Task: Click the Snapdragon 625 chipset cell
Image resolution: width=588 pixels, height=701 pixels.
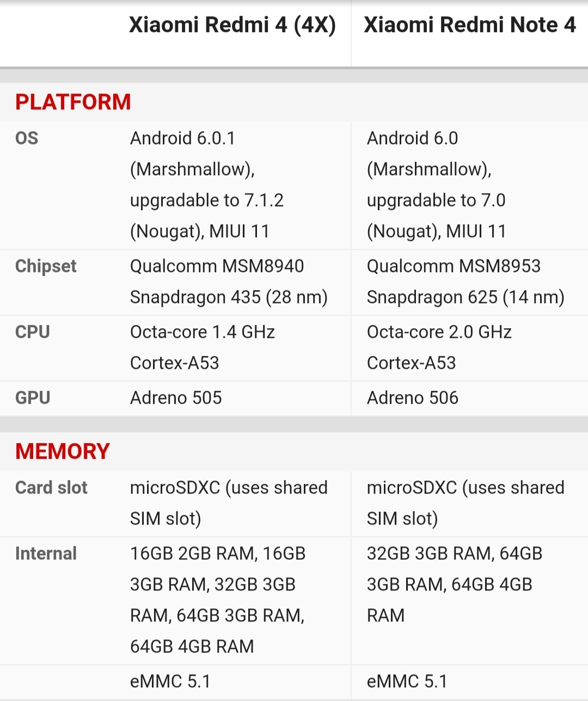Action: click(465, 282)
